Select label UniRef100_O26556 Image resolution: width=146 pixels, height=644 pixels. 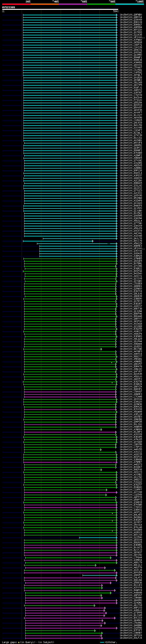click(x=131, y=628)
